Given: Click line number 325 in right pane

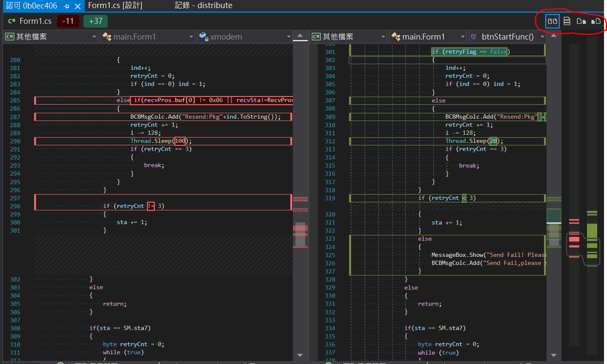Looking at the screenshot, I should 330,255.
